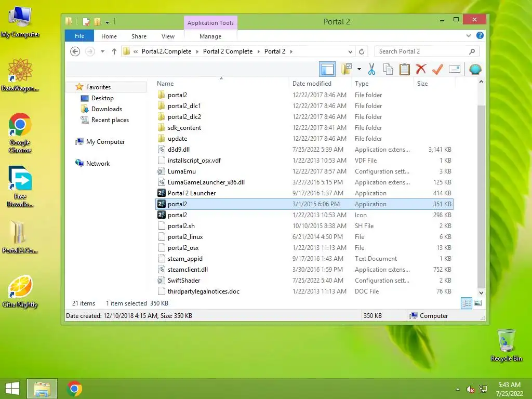Sort by the Name column header
532x399 pixels.
point(221,84)
